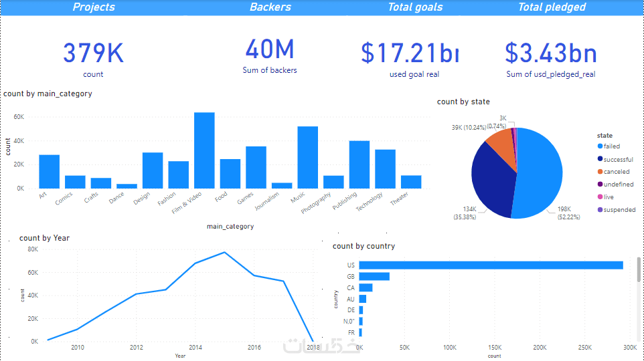The height and width of the screenshot is (361, 644).
Task: Click the successful legend color dot
Action: click(x=600, y=158)
